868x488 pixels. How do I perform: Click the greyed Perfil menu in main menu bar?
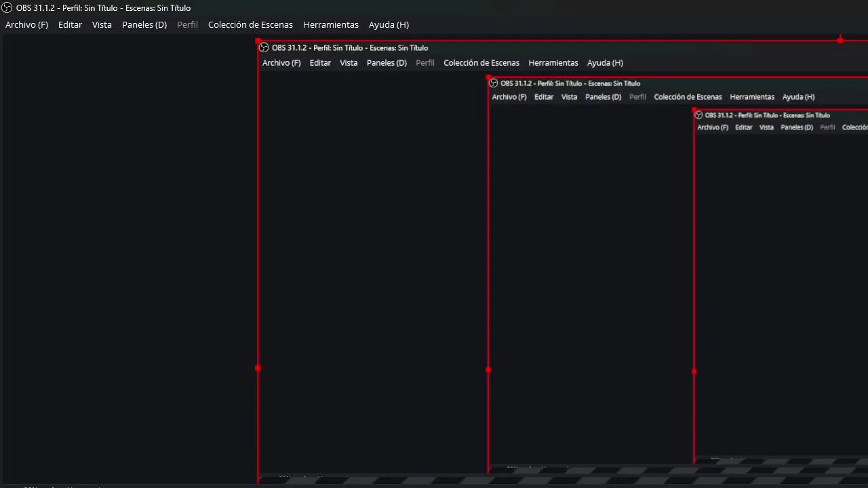[x=187, y=24]
